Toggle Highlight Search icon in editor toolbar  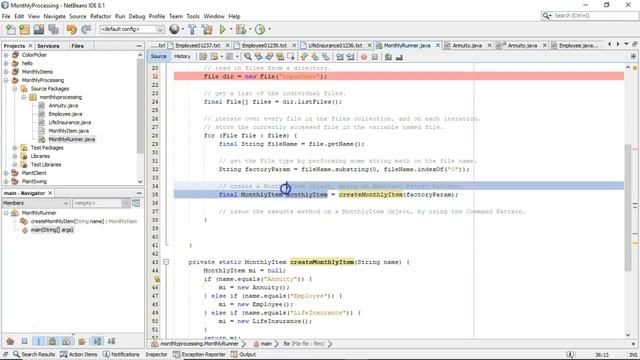click(280, 57)
